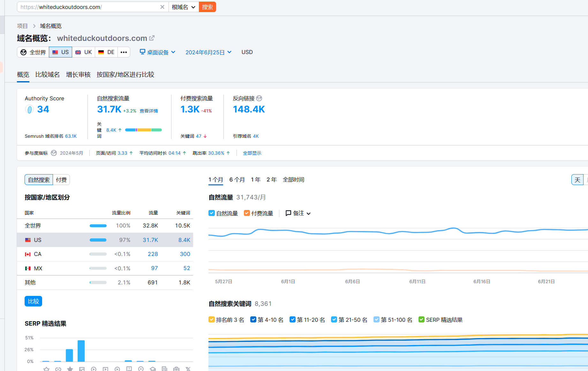Disable the SERP 精选结果 keyword filter

421,319
